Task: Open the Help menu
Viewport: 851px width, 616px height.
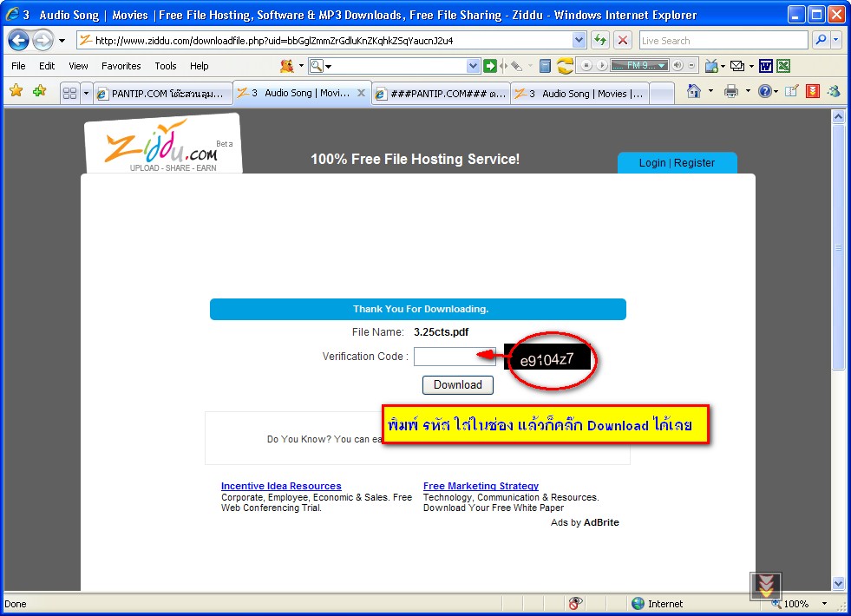Action: pos(200,66)
